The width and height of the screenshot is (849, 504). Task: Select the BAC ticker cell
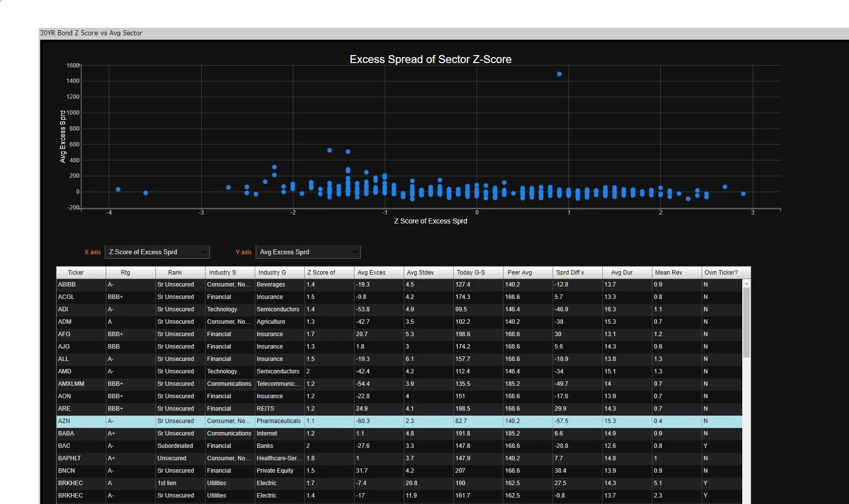tap(81, 446)
